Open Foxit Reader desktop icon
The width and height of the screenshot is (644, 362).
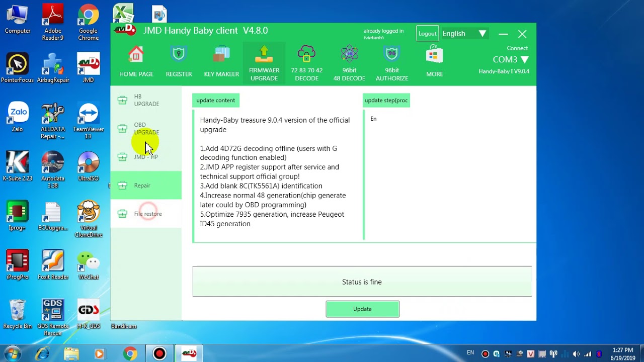click(53, 264)
